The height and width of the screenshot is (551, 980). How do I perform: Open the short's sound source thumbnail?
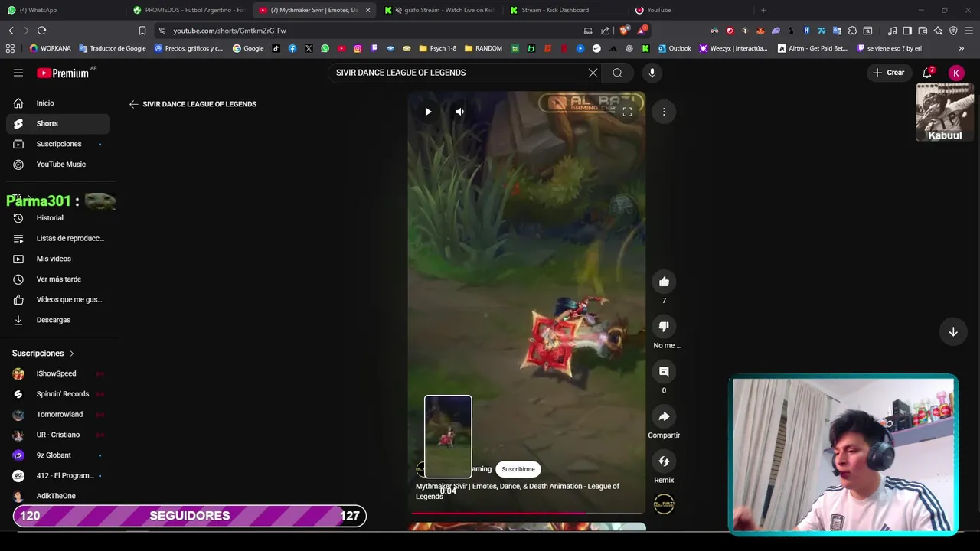coord(664,504)
